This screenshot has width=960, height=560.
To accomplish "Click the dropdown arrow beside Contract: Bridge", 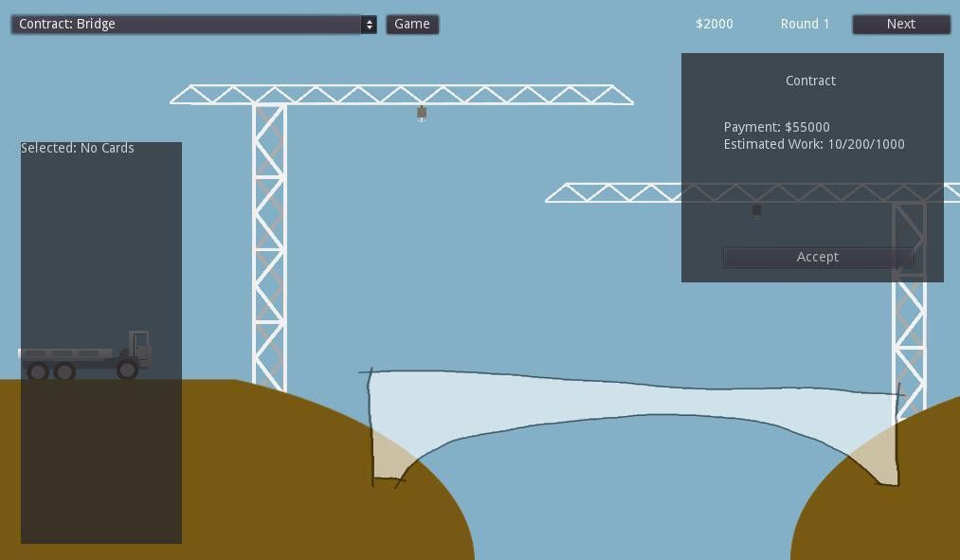I will (x=370, y=25).
